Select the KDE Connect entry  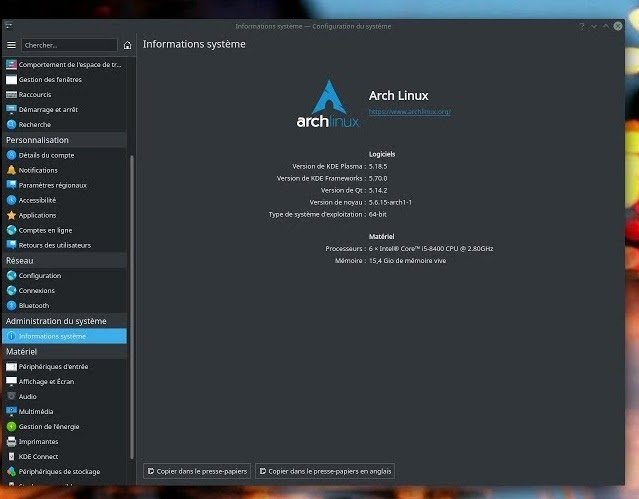pos(64,457)
